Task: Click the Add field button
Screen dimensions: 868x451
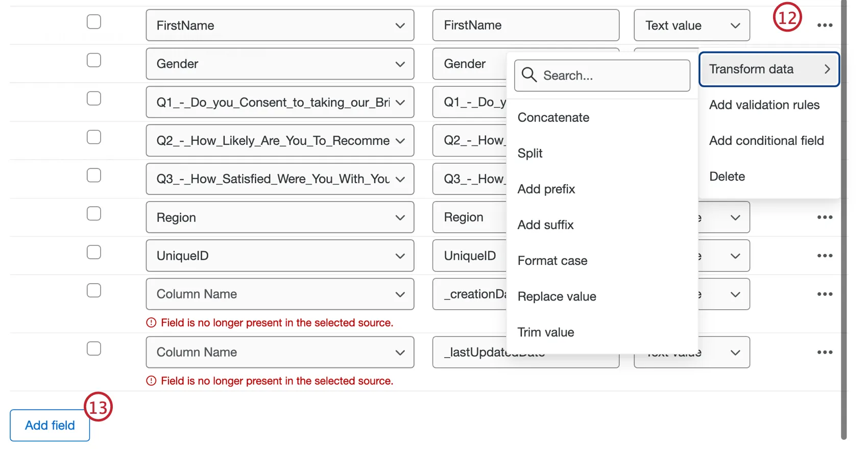Action: point(50,425)
